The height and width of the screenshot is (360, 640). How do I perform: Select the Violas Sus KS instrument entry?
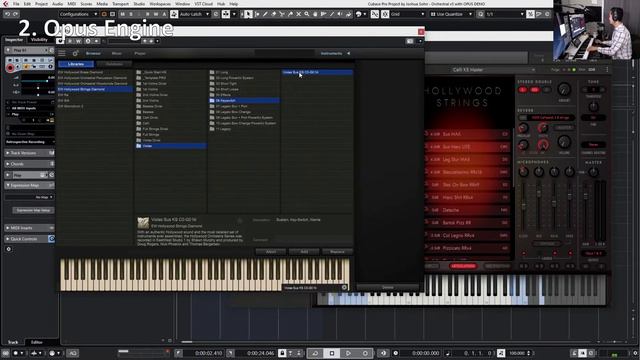[317, 72]
